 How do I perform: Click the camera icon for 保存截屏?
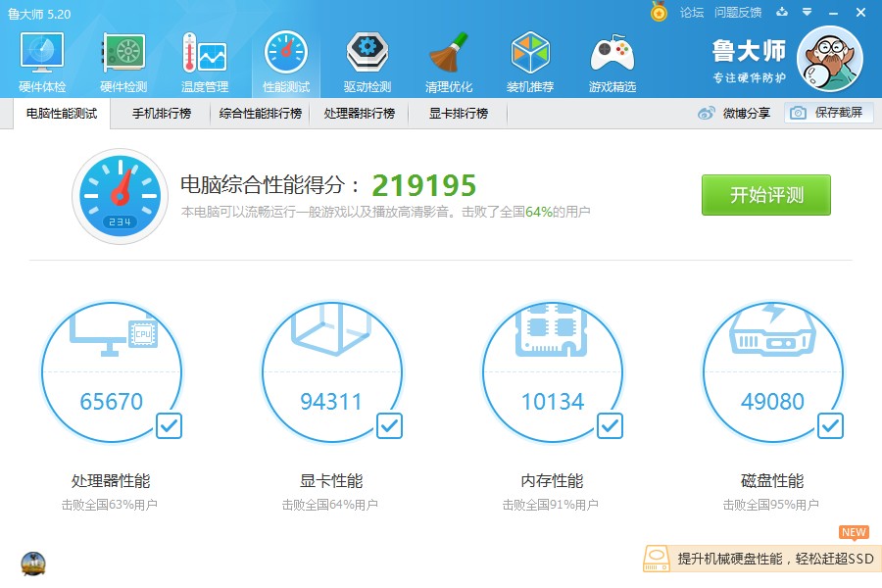[x=797, y=113]
